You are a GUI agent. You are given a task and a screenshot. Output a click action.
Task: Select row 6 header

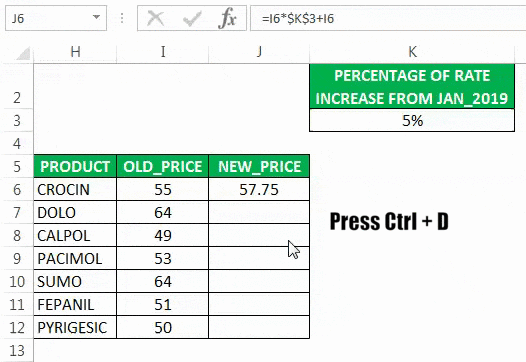click(17, 190)
